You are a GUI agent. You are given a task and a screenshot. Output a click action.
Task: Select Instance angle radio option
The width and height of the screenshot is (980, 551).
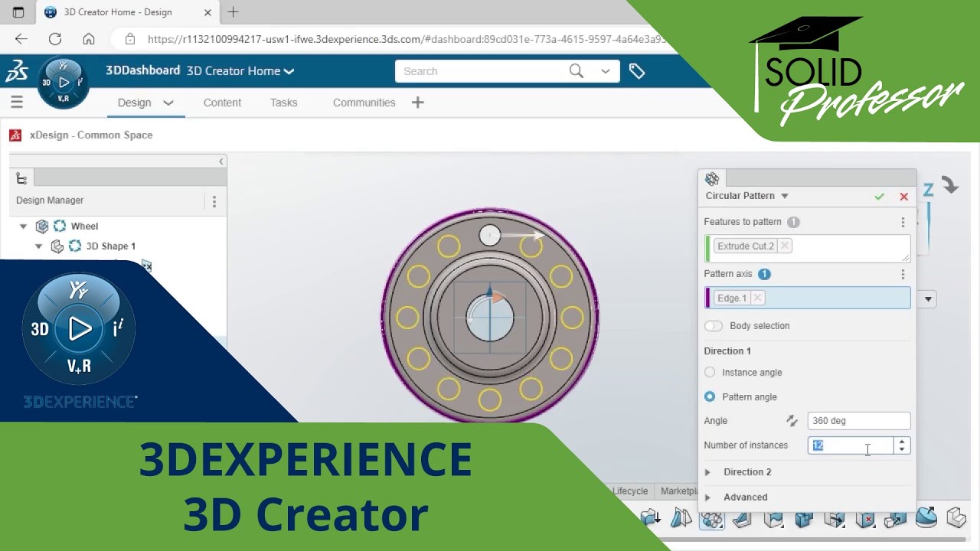710,373
